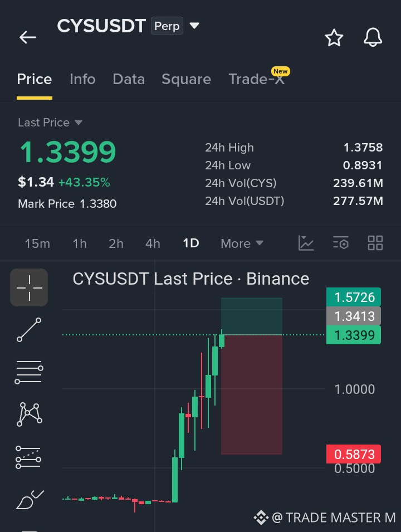Select the 15m chart interval
The height and width of the screenshot is (532, 401).
click(x=37, y=243)
